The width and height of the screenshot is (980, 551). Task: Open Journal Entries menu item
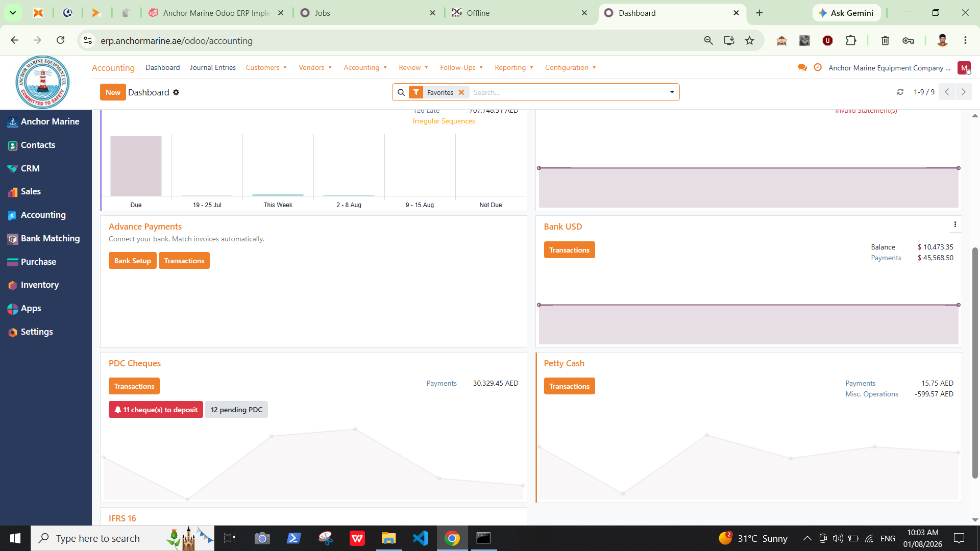click(213, 67)
